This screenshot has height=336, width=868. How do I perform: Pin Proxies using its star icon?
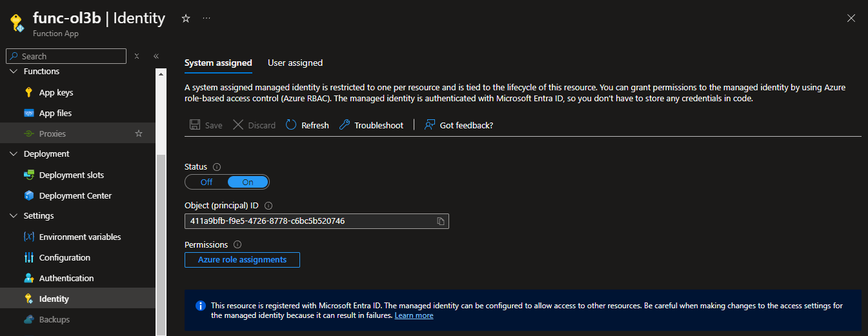[138, 133]
